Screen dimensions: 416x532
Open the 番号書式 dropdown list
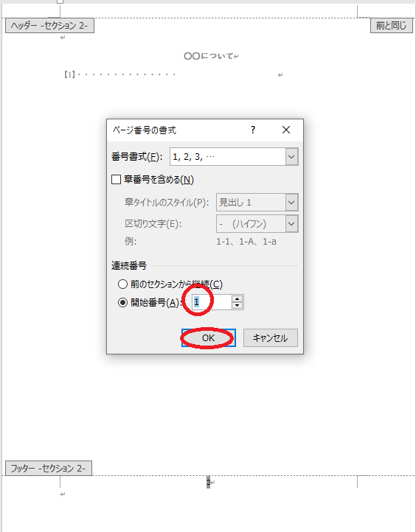[291, 157]
